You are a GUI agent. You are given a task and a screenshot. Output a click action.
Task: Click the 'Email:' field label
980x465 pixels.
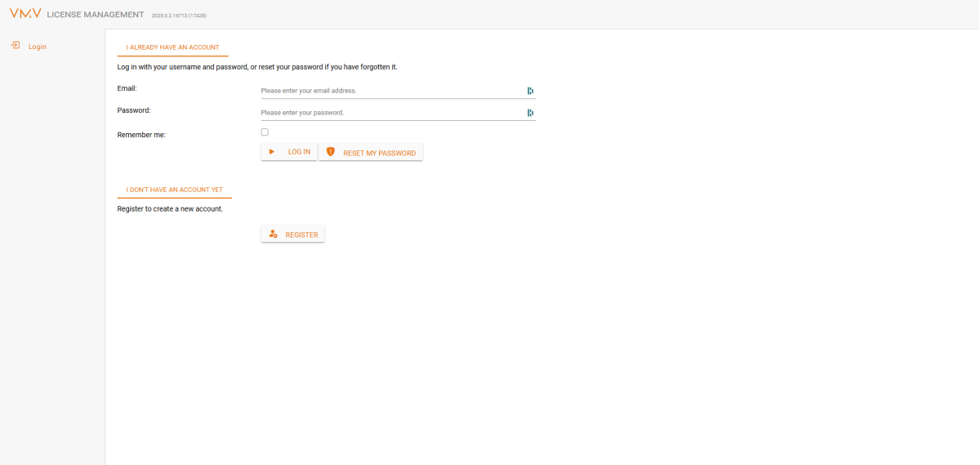coord(127,88)
